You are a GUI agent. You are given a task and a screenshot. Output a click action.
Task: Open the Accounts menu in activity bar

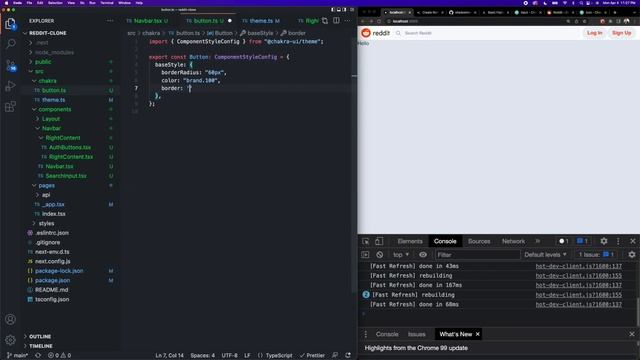tap(11, 319)
